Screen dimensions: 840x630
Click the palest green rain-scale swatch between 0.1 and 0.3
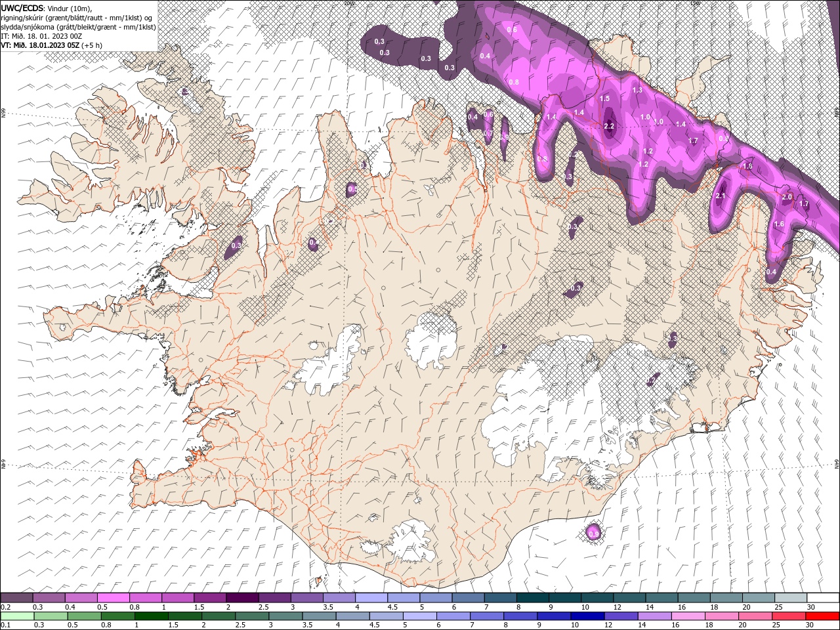(x=17, y=616)
